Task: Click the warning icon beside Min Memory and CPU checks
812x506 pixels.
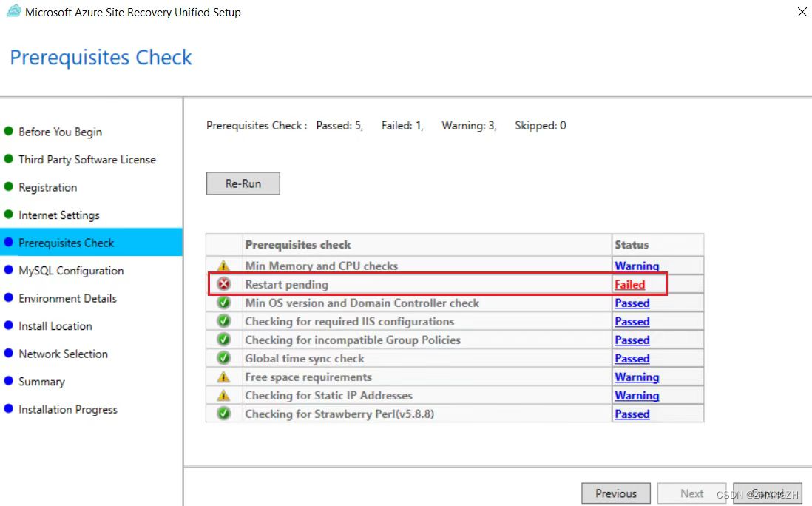Action: 223,266
